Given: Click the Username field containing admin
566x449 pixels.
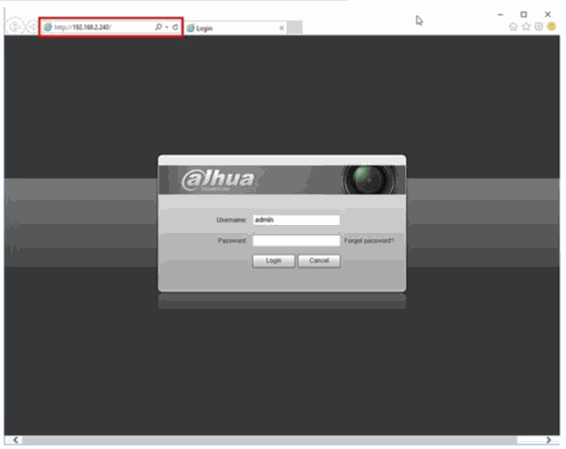Looking at the screenshot, I should click(x=296, y=220).
